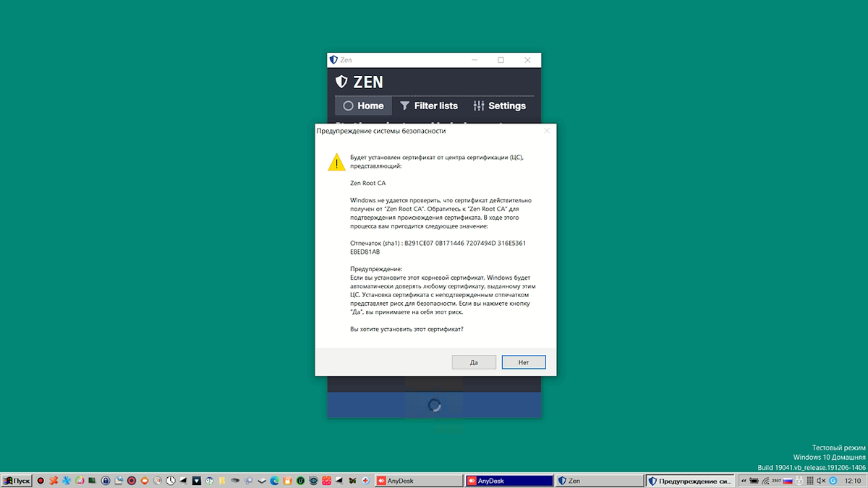Click the "Zen Root CA" certificate name text
Viewport: 868px width, 488px height.
(x=368, y=183)
